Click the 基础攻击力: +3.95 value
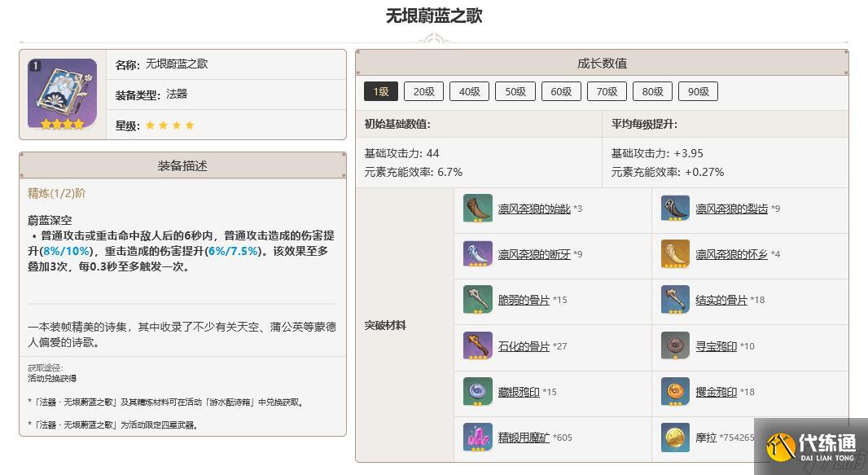The width and height of the screenshot is (868, 475). coord(657,153)
